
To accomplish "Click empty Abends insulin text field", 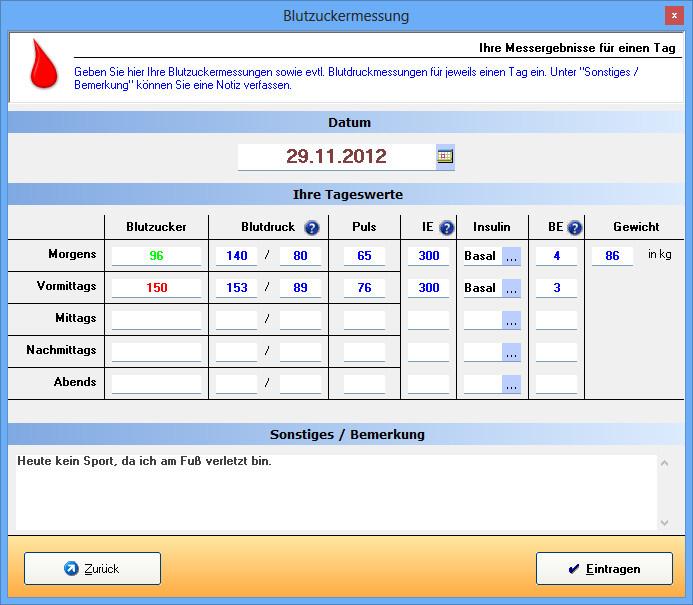I will click(x=483, y=384).
